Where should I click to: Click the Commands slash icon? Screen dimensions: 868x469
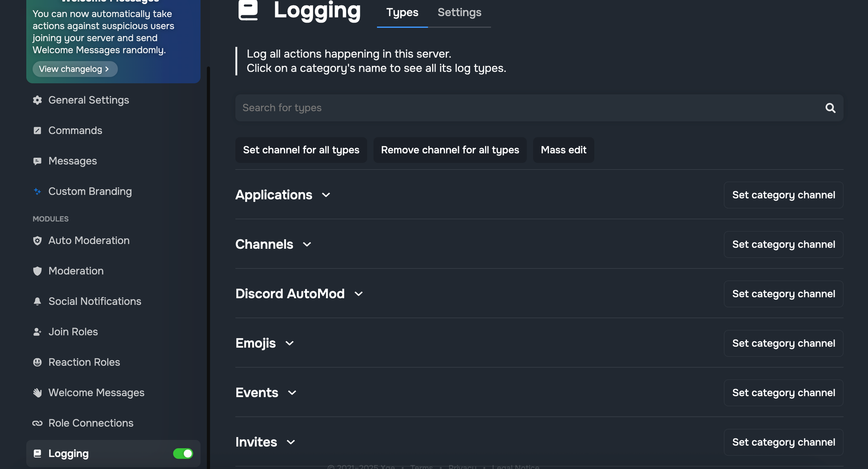tap(37, 131)
